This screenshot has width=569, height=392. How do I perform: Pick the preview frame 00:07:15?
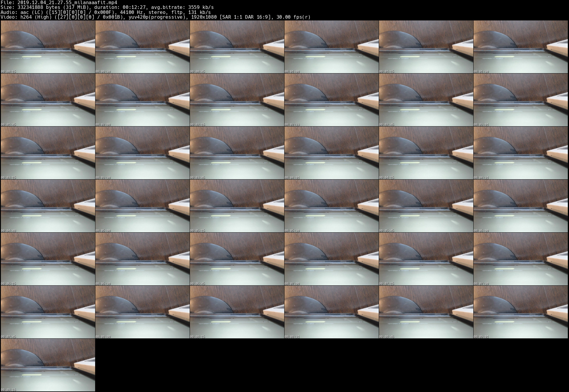(x=426, y=259)
